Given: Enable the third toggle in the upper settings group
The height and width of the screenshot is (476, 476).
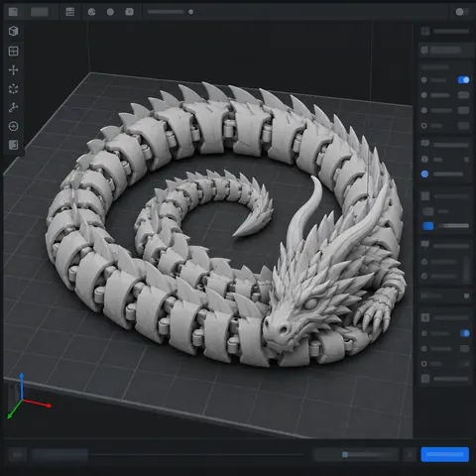Looking at the screenshot, I should point(463,110).
